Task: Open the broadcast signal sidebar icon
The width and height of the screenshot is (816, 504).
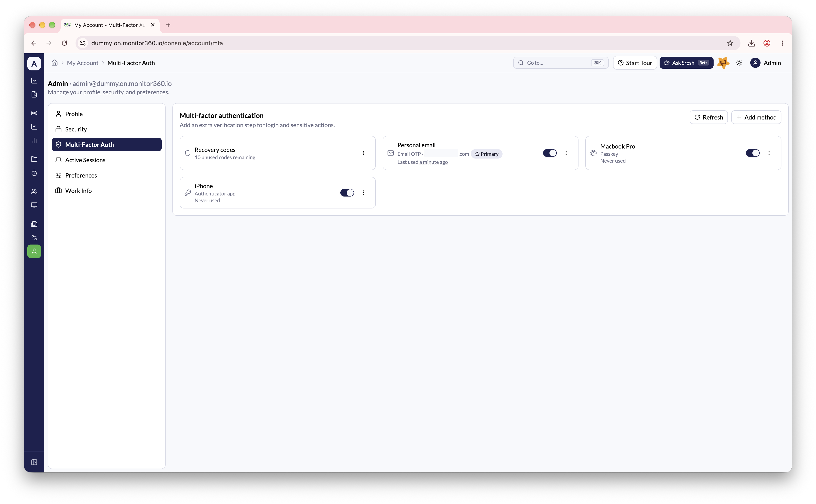Action: click(x=34, y=113)
